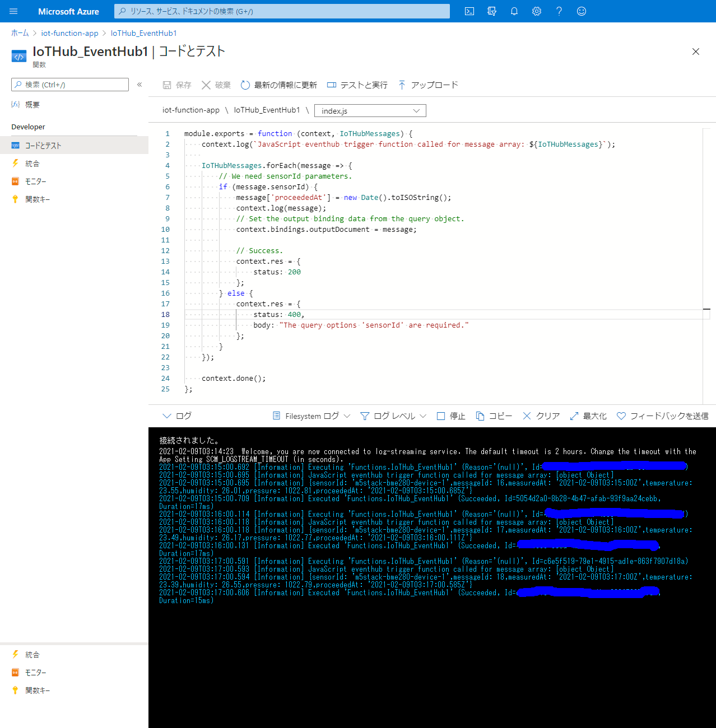Click the テストと実行 button
Screen dimensions: 716x728
click(357, 85)
